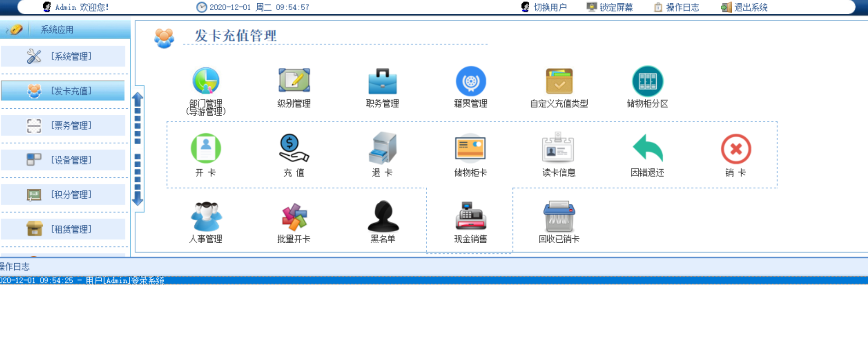The width and height of the screenshot is (868, 352).
Task: Click the Admin 欢迎您 user label
Action: [76, 7]
